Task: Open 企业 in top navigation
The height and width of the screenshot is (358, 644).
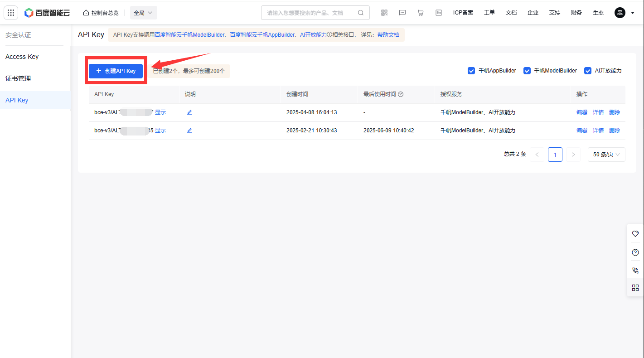Action: [533, 13]
